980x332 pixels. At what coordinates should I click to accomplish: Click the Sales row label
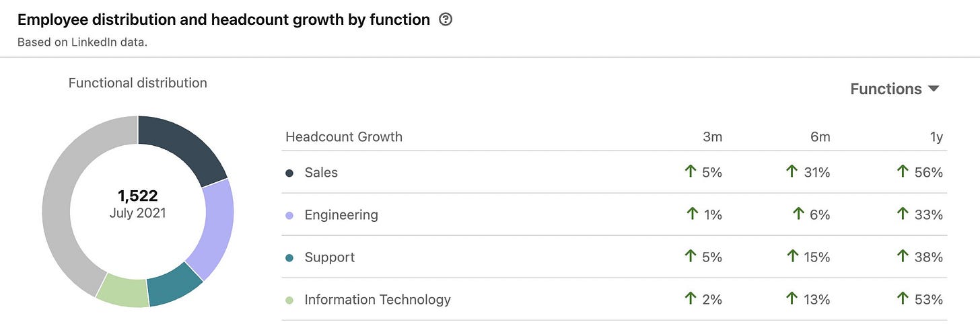point(321,173)
